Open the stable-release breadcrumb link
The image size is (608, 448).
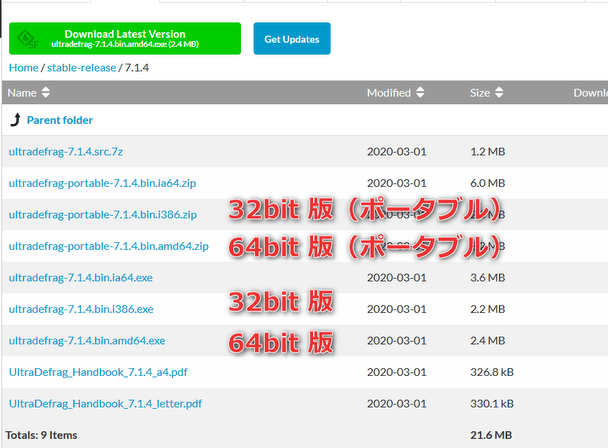point(81,68)
